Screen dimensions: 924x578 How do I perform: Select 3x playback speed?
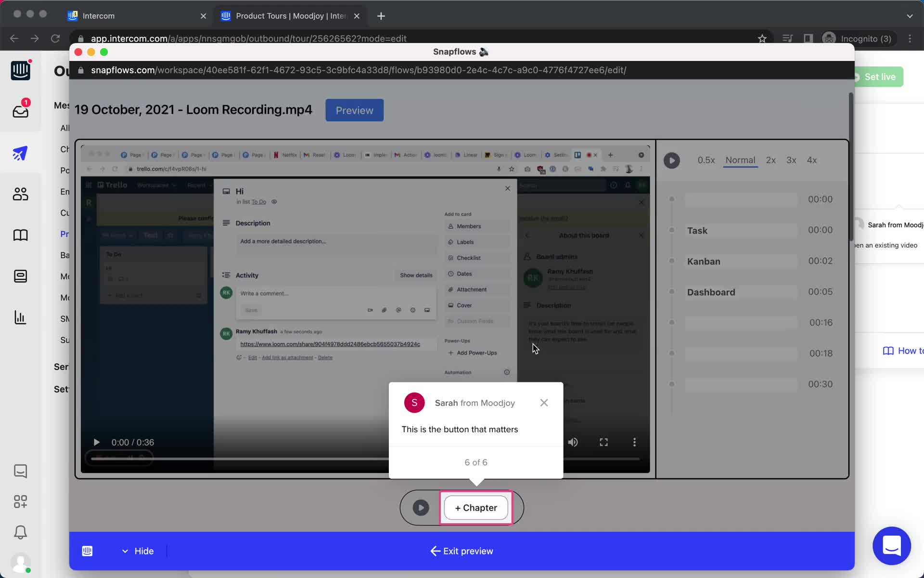[791, 160]
